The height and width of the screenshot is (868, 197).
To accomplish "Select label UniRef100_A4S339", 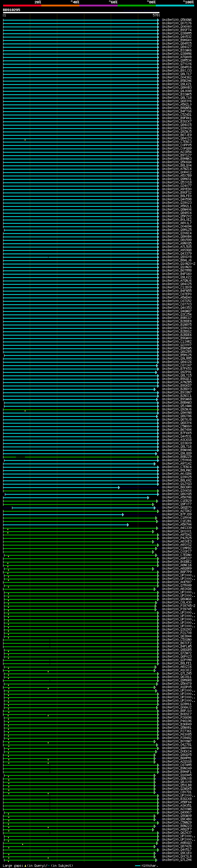I will [177, 528].
